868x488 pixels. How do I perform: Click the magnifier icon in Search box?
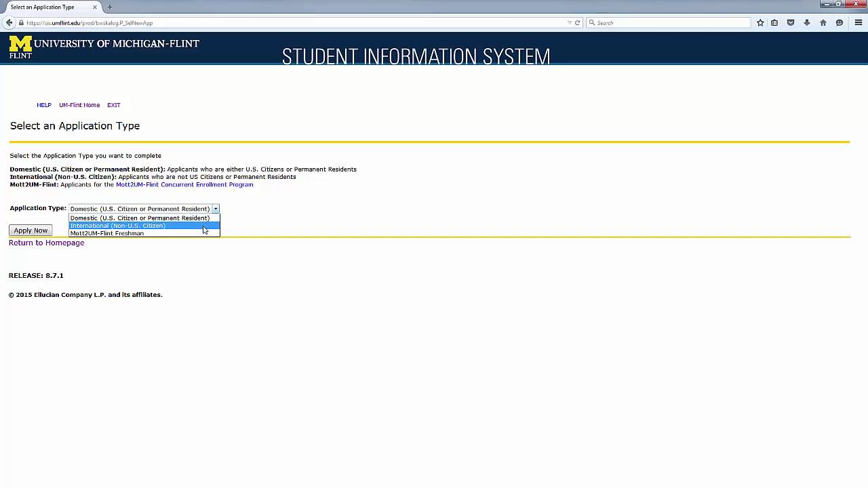point(592,22)
